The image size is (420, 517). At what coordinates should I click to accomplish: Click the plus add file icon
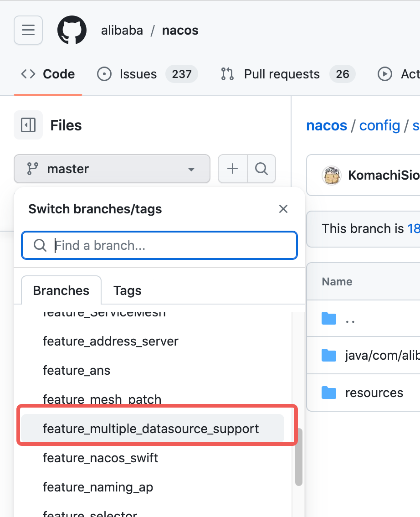pyautogui.click(x=233, y=169)
